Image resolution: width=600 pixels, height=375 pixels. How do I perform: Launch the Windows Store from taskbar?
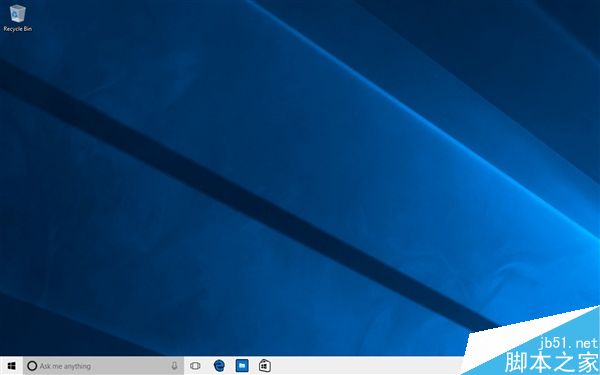pos(265,366)
